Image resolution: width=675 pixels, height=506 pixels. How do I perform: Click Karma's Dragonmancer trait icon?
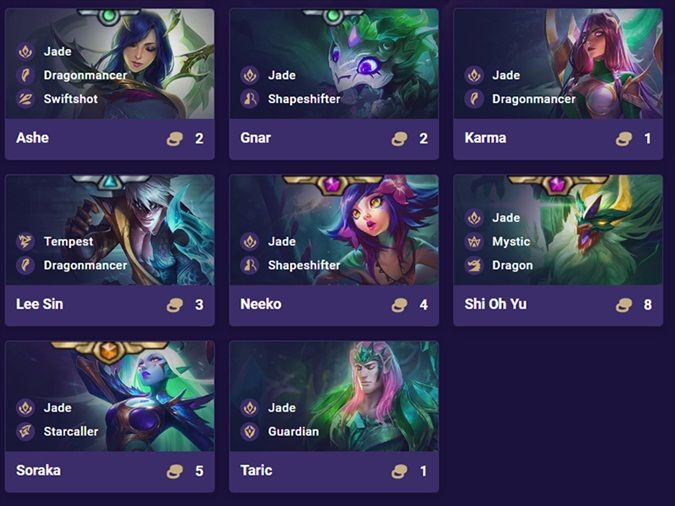point(474,99)
